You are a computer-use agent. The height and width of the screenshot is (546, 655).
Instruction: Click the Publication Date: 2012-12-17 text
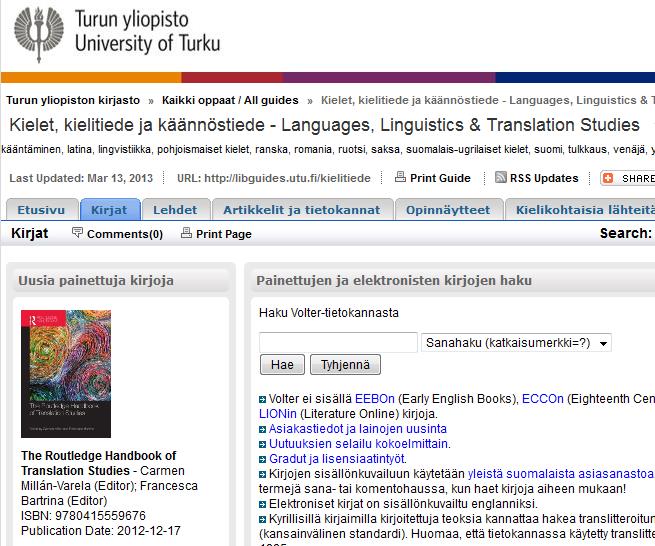click(101, 531)
